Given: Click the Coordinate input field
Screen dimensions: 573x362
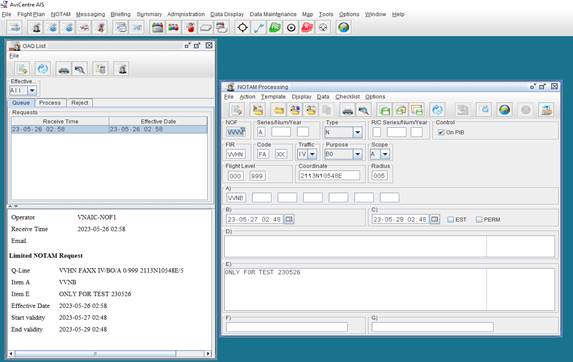Looking at the screenshot, I should (329, 176).
